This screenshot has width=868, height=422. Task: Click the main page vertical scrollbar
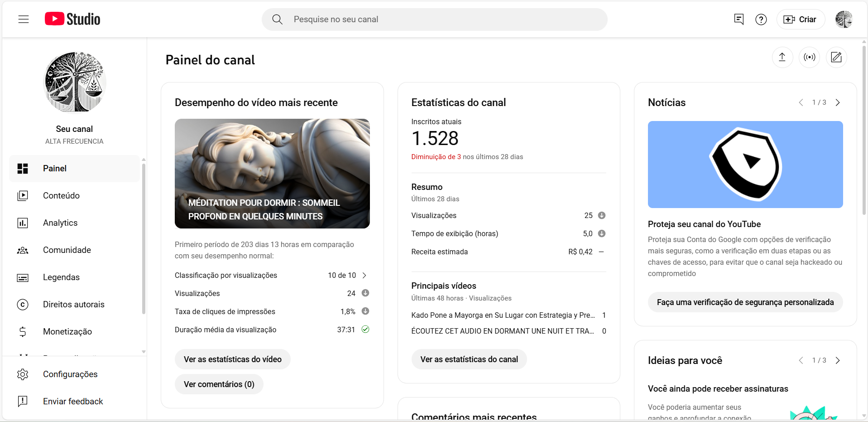pos(864,129)
